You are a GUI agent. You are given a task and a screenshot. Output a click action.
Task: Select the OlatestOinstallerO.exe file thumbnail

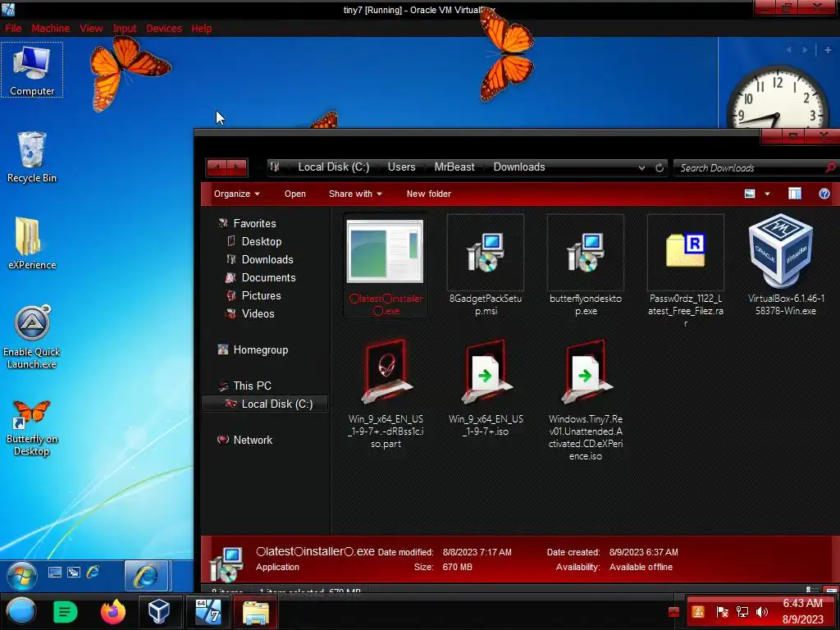point(386,267)
